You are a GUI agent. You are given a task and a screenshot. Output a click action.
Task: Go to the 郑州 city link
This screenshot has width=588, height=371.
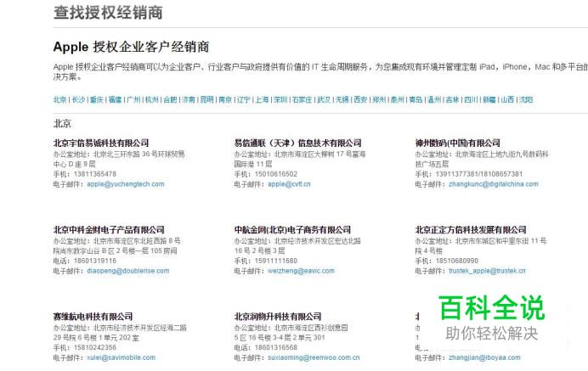(x=379, y=99)
